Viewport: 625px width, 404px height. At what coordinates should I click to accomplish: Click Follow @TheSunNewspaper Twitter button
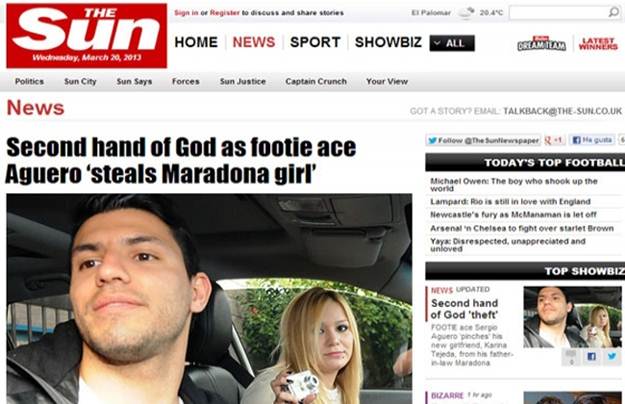point(483,140)
